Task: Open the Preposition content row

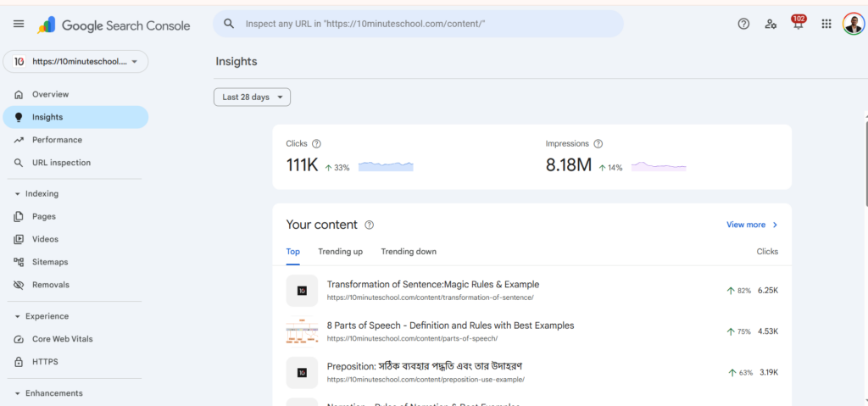Action: click(x=532, y=372)
